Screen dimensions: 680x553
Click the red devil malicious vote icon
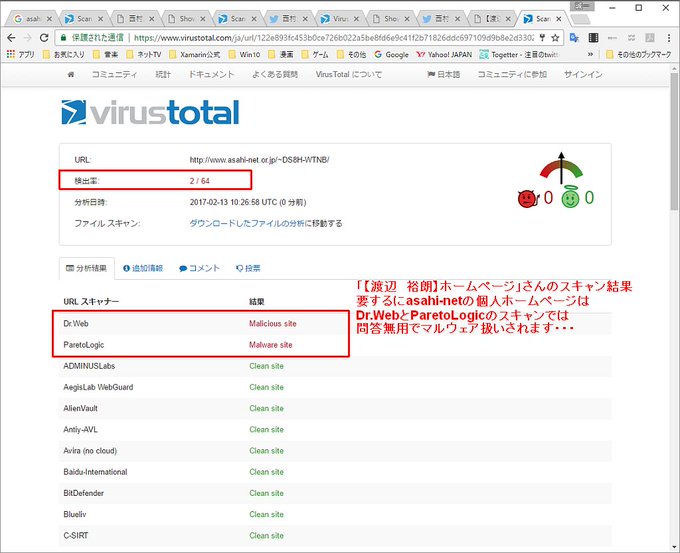528,199
